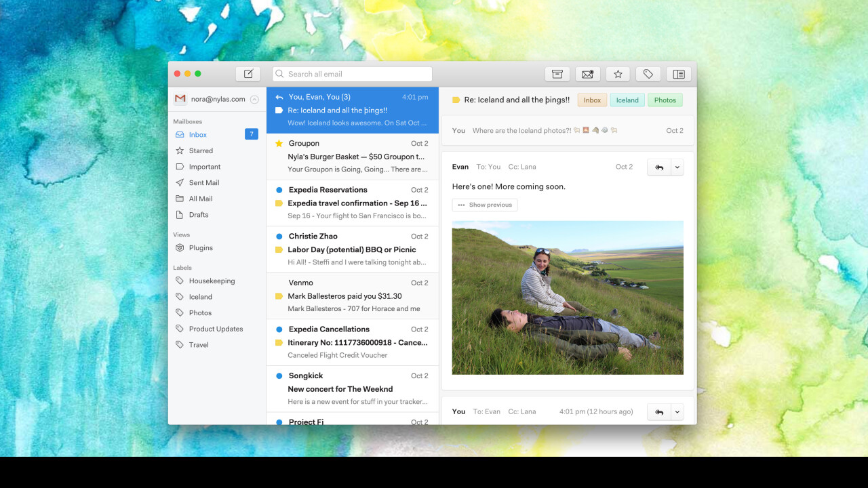Click the Photos label chip in the header
868x488 pixels.
pos(665,100)
